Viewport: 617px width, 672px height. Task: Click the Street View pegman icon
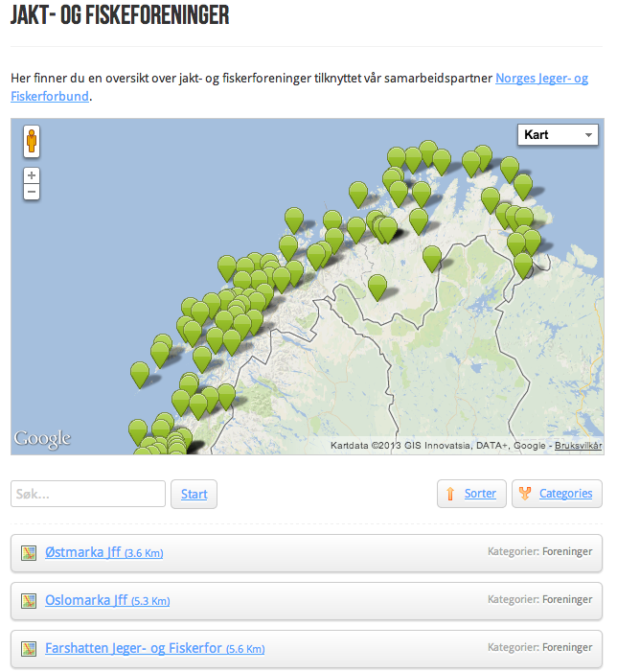point(32,142)
